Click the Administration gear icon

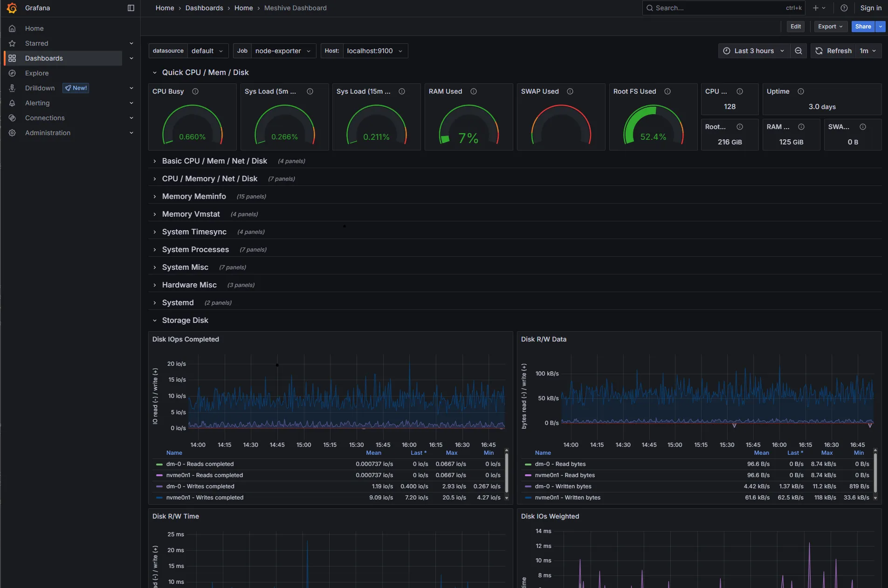(12, 133)
